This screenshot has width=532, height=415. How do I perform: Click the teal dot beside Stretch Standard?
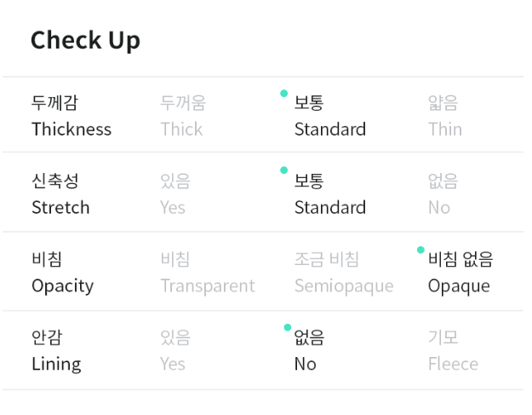(x=284, y=170)
